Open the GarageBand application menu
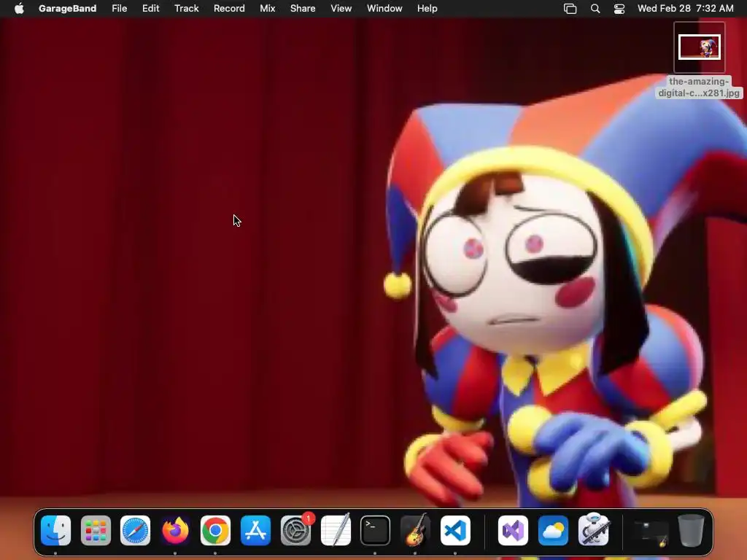The image size is (747, 560). coord(68,9)
